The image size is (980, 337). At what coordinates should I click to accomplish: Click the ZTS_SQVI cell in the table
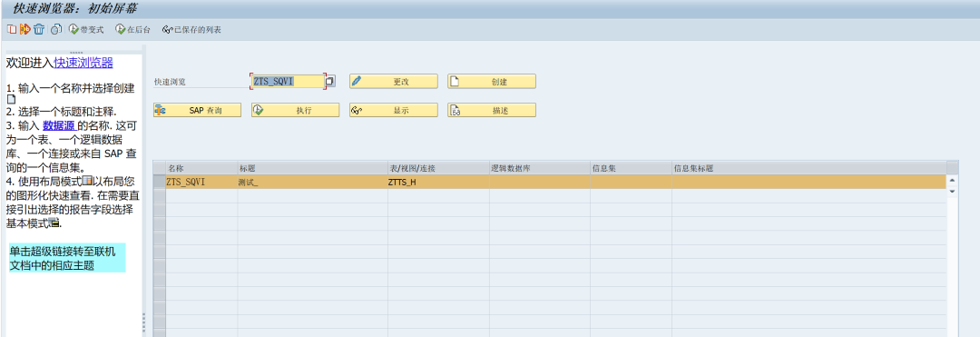(x=201, y=182)
